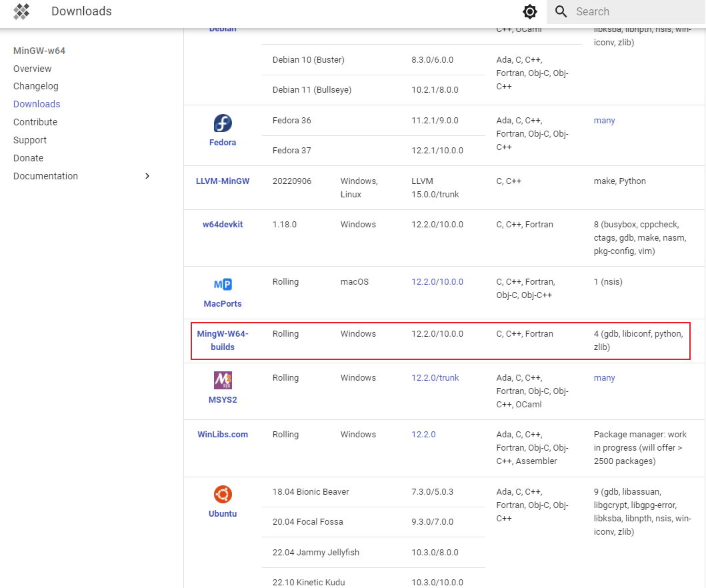Viewport: 706px width, 588px height.
Task: Select the 'Windows, Linux' platform cell
Action: click(x=359, y=188)
